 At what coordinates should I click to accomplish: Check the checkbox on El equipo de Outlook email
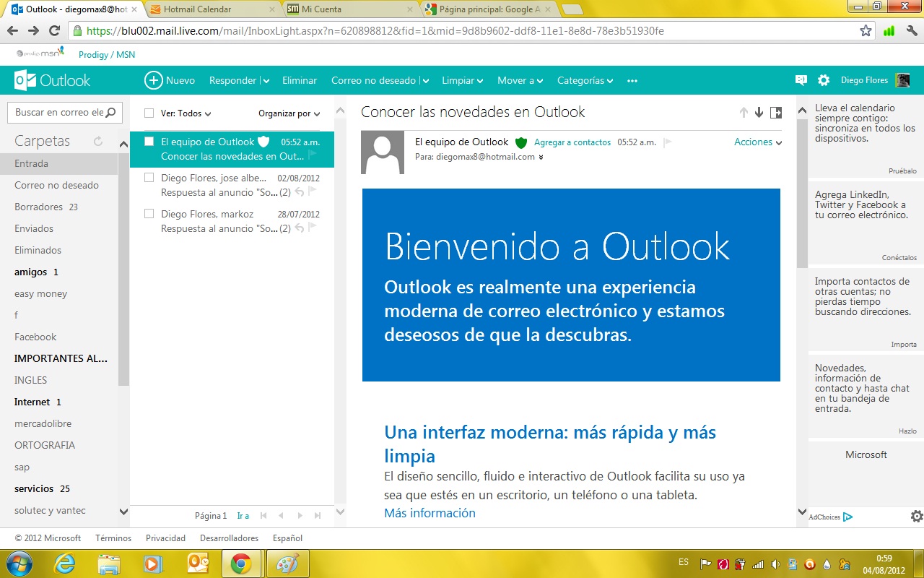(x=149, y=142)
